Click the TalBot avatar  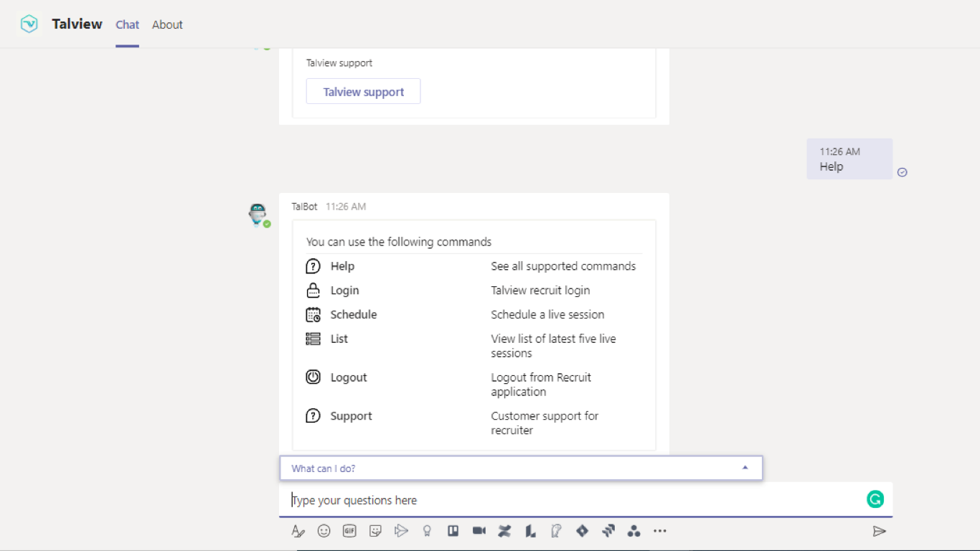258,215
